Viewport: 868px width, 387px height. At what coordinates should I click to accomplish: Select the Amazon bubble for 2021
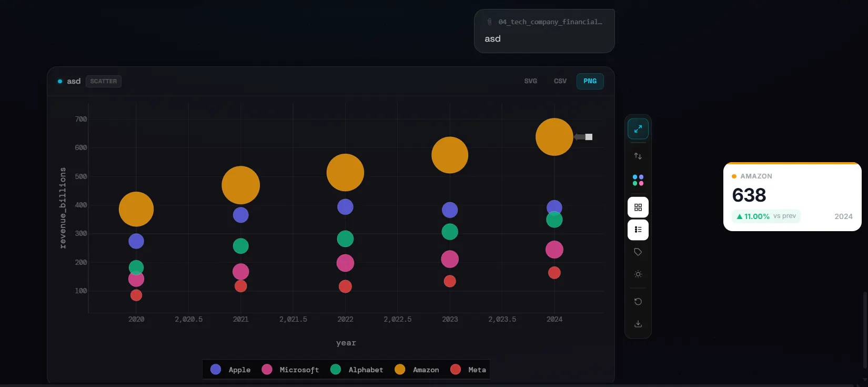coord(240,185)
